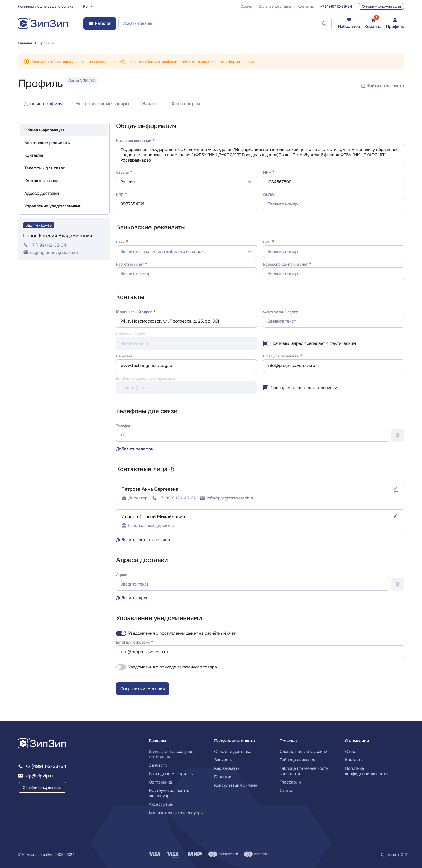Viewport: 422px width, 868px height.
Task: Click the Maestro payment icon in footer
Action: [x=256, y=854]
